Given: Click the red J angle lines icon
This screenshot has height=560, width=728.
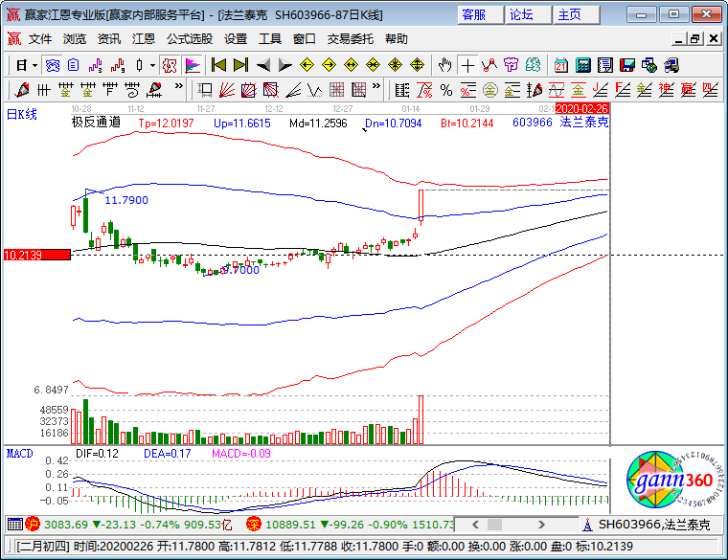Looking at the screenshot, I should pyautogui.click(x=601, y=90).
